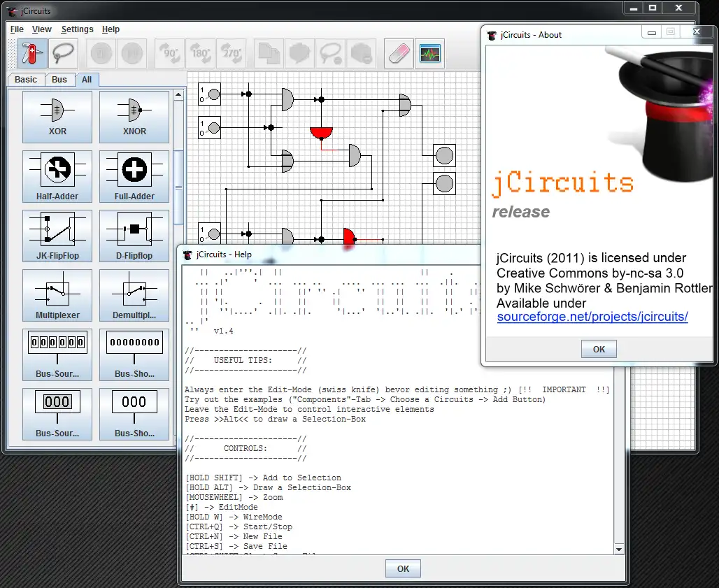Click the '[HOLD W] -> WireMode' line
Image resolution: width=719 pixels, height=588 pixels.
tap(234, 517)
